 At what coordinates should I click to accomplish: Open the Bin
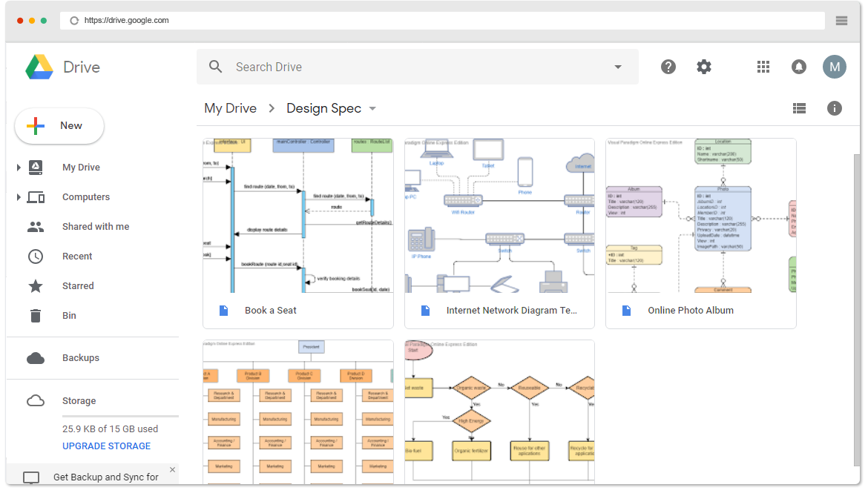coord(69,315)
